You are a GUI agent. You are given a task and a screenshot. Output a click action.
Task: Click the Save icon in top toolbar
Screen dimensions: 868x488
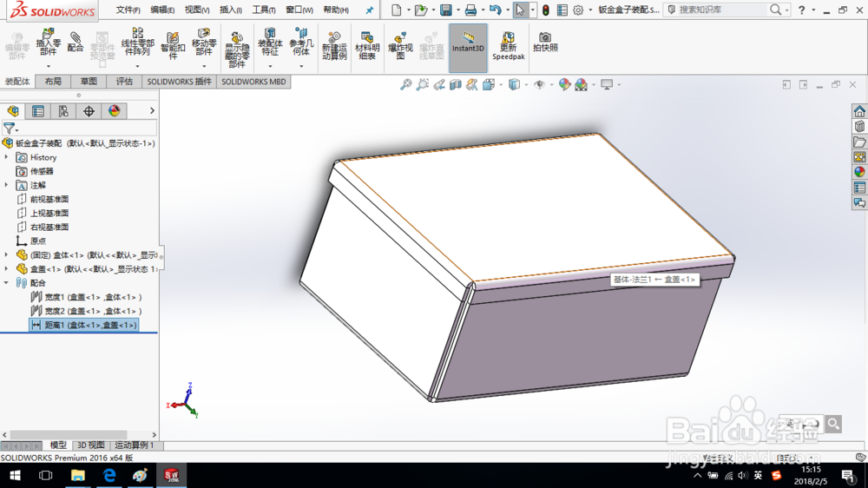click(445, 10)
